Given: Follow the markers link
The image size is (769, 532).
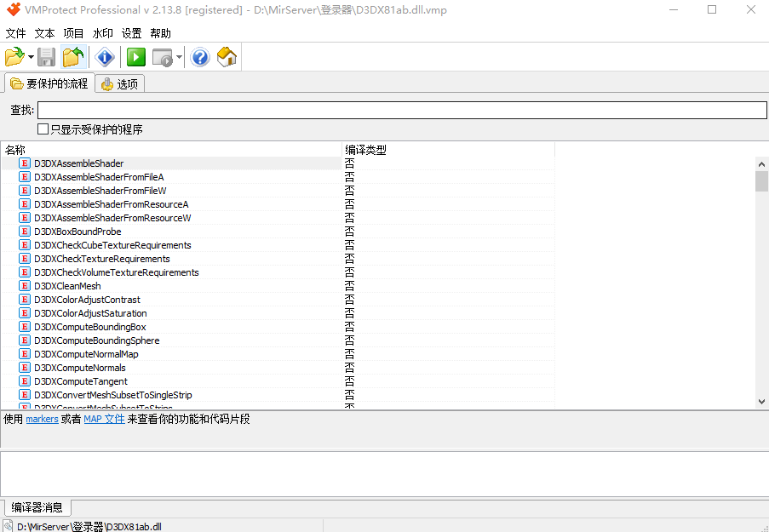Looking at the screenshot, I should 42,419.
